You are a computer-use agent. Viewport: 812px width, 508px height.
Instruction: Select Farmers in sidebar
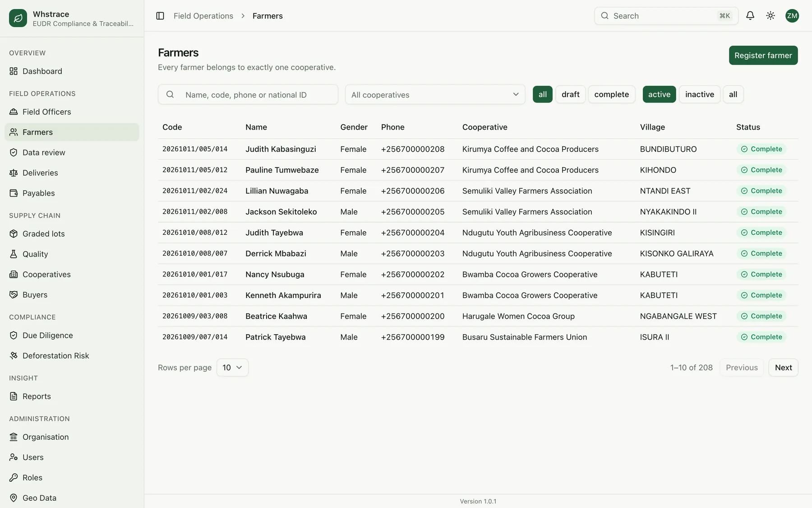pyautogui.click(x=72, y=132)
